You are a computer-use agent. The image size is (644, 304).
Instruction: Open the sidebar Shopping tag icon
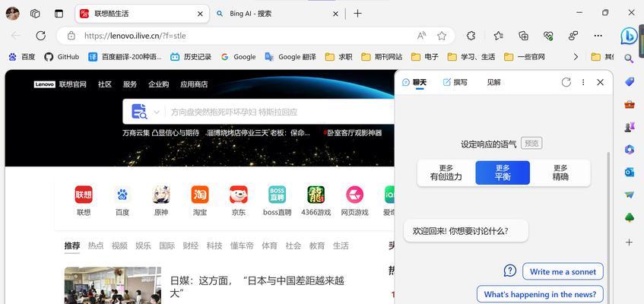(x=630, y=82)
